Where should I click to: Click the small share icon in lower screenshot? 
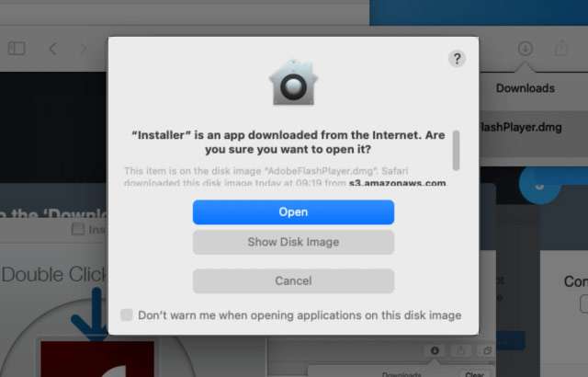[x=461, y=350]
